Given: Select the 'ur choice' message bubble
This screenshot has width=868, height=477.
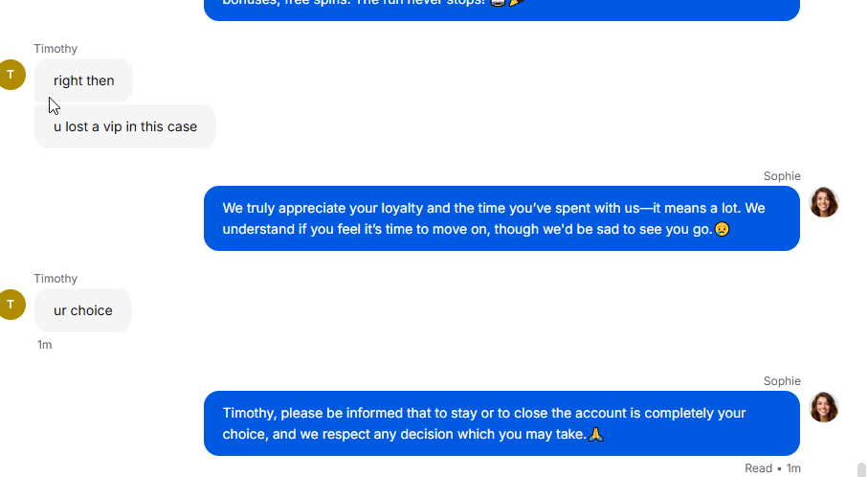Looking at the screenshot, I should click(83, 310).
